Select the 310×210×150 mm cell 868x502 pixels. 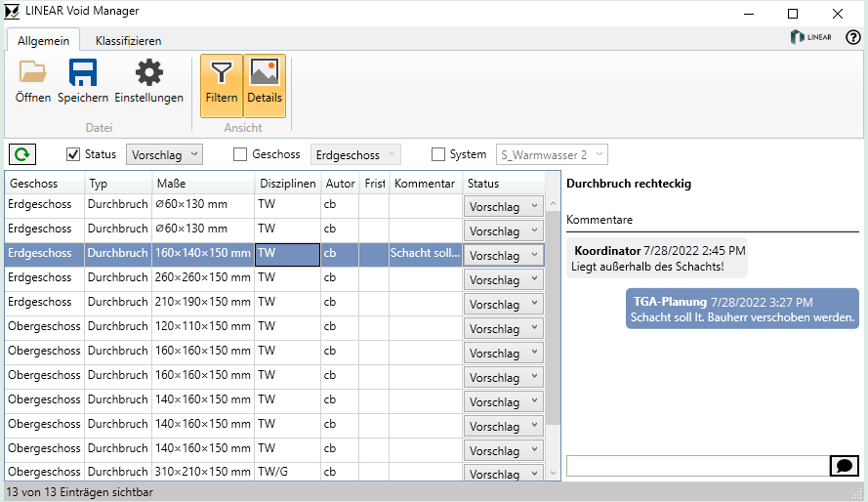203,472
